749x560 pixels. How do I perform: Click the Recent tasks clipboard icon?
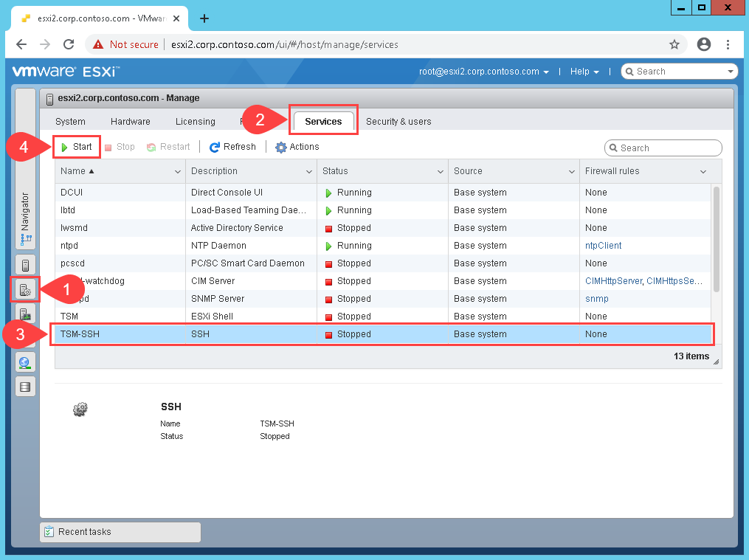[x=49, y=532]
